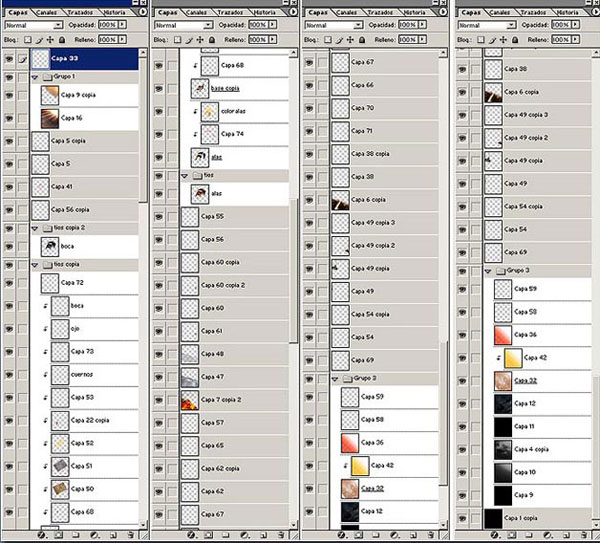600x543 pixels.
Task: Click the Capa 10 gradient thumbnail
Action: pyautogui.click(x=502, y=473)
